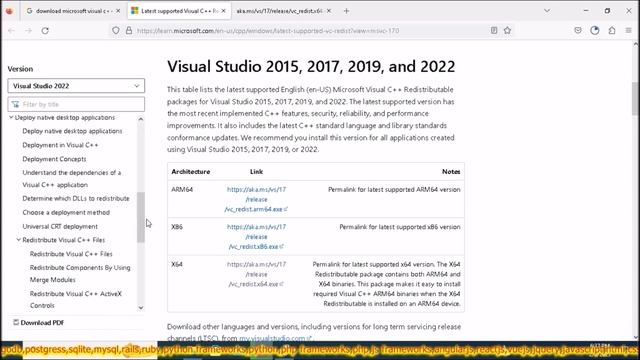Screen dimensions: 640x360
Task: Open Redistribute Components By Using Merge Modules
Action: pyautogui.click(x=80, y=273)
